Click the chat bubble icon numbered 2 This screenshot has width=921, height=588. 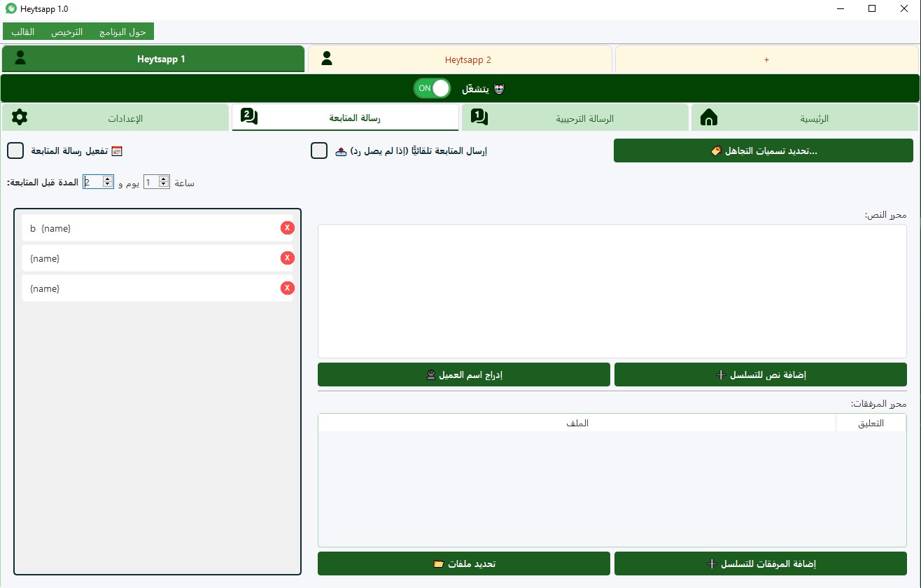[x=249, y=116]
